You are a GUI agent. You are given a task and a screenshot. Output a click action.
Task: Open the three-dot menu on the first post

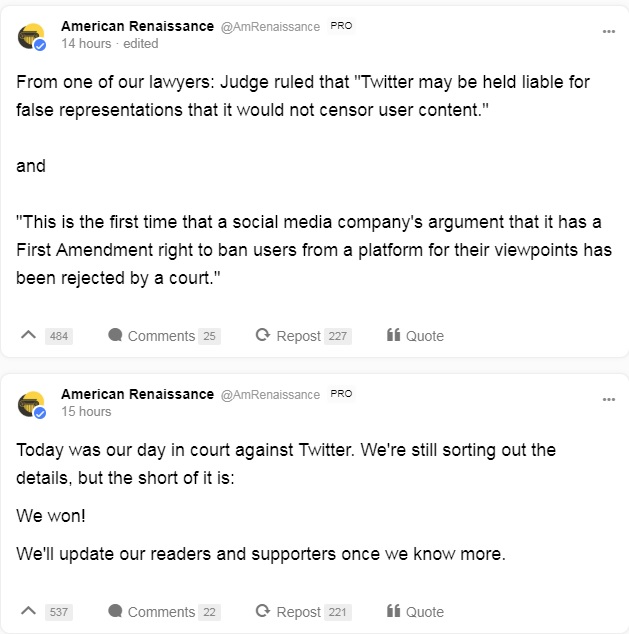[608, 32]
